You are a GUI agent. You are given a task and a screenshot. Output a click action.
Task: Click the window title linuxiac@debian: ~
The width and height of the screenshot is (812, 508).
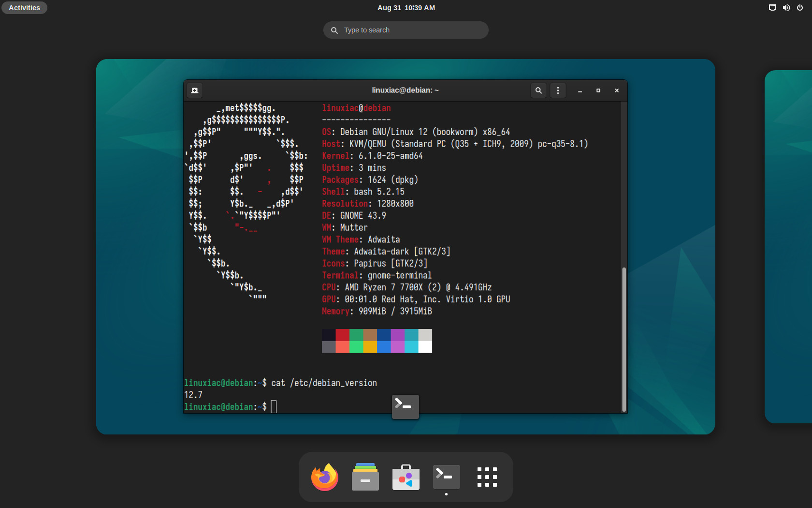pos(406,90)
